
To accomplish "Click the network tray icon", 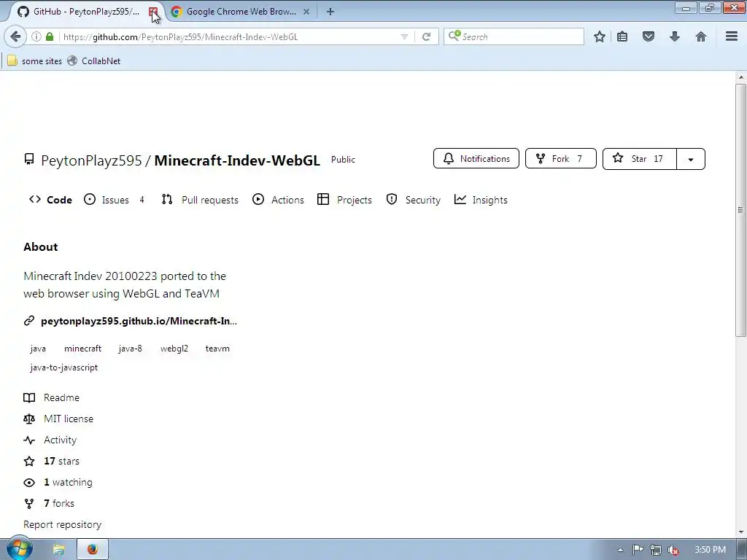I will click(x=656, y=550).
